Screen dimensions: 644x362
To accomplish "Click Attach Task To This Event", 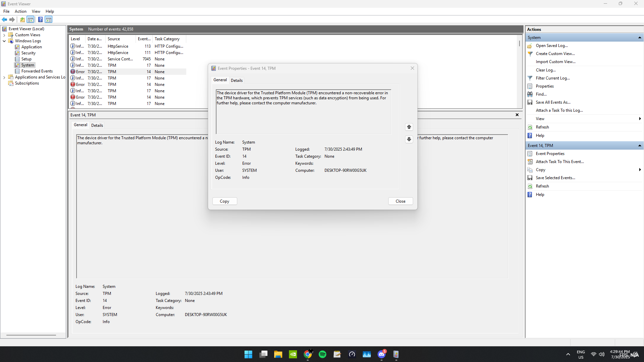I will (x=560, y=162).
